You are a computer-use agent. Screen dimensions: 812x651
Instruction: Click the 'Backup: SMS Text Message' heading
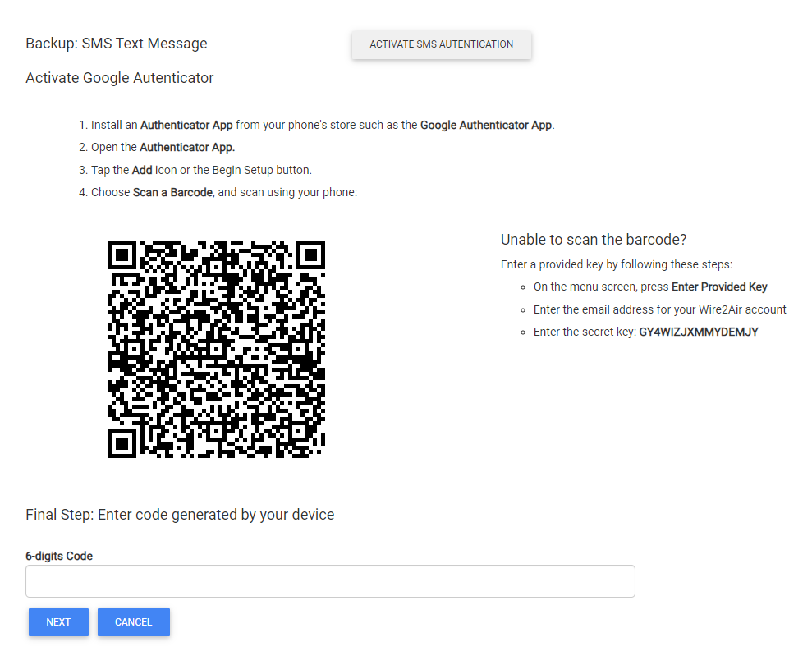click(x=117, y=44)
